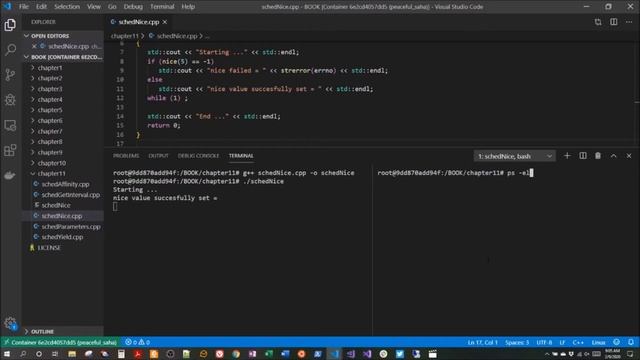This screenshot has height=360, width=640.
Task: Maximize the terminal panel size
Action: pyautogui.click(x=613, y=156)
